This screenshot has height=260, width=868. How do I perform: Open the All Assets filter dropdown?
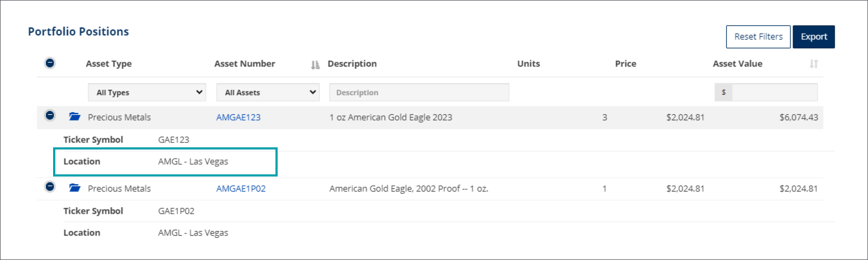[268, 93]
